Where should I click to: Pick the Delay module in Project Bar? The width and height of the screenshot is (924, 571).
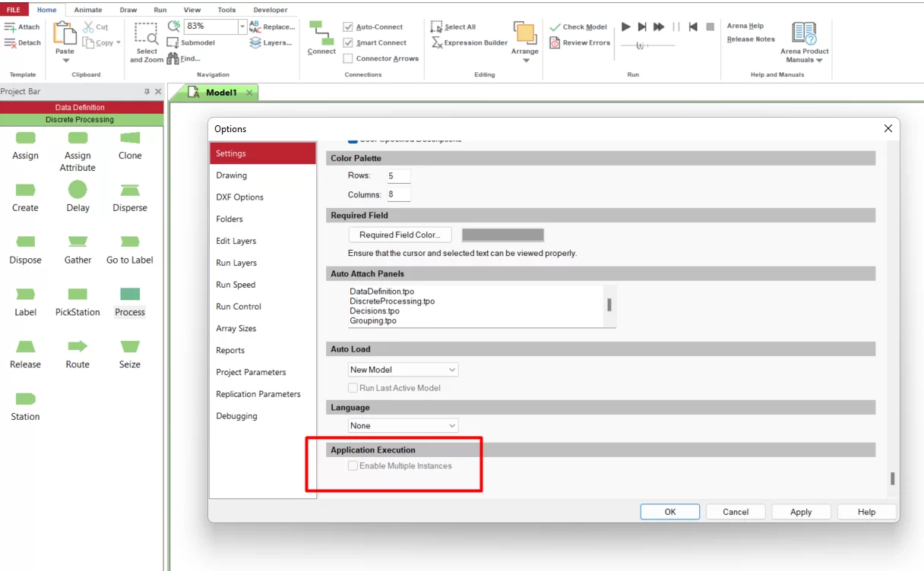click(x=78, y=189)
